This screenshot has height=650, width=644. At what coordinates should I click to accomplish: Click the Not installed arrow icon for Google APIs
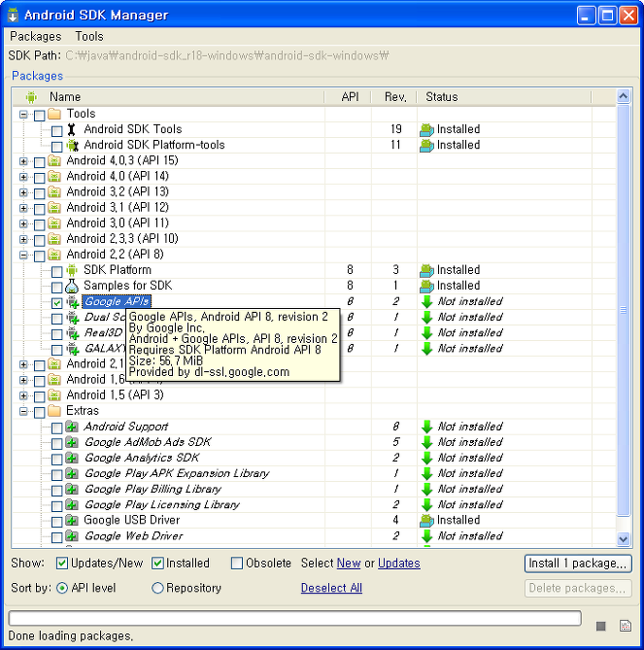pyautogui.click(x=426, y=302)
